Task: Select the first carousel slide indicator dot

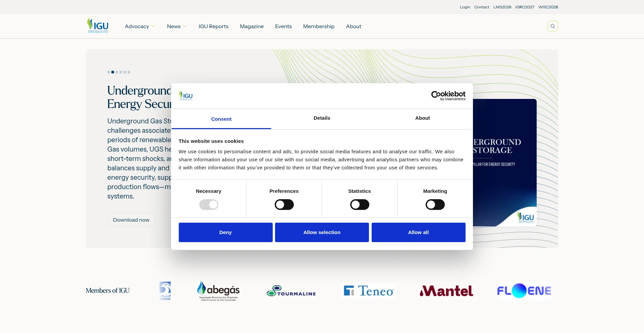Action: [109, 72]
